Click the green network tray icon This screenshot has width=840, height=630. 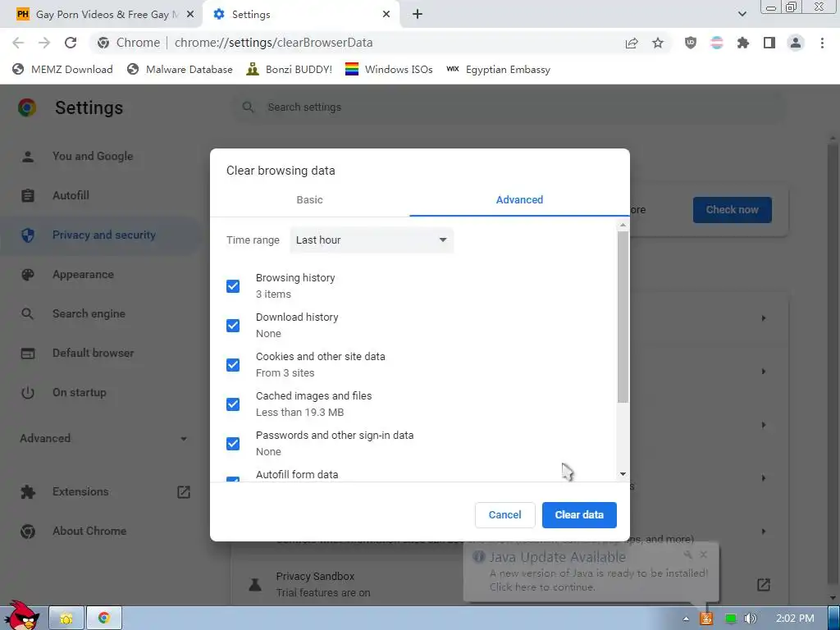[x=730, y=619]
